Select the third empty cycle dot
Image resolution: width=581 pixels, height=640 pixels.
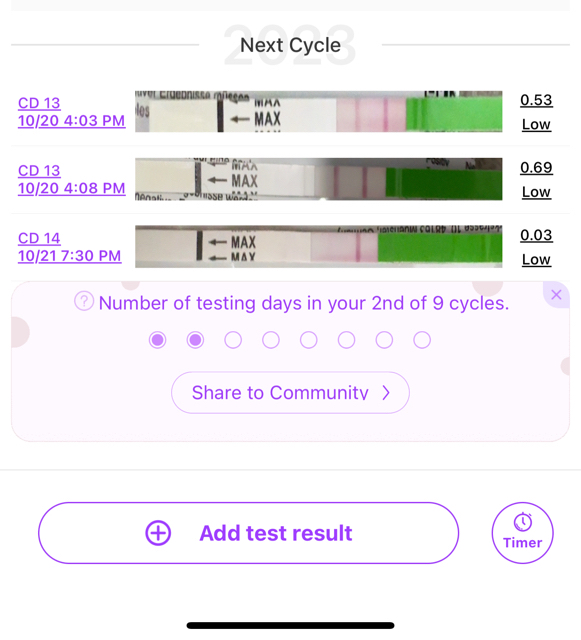[x=233, y=340]
